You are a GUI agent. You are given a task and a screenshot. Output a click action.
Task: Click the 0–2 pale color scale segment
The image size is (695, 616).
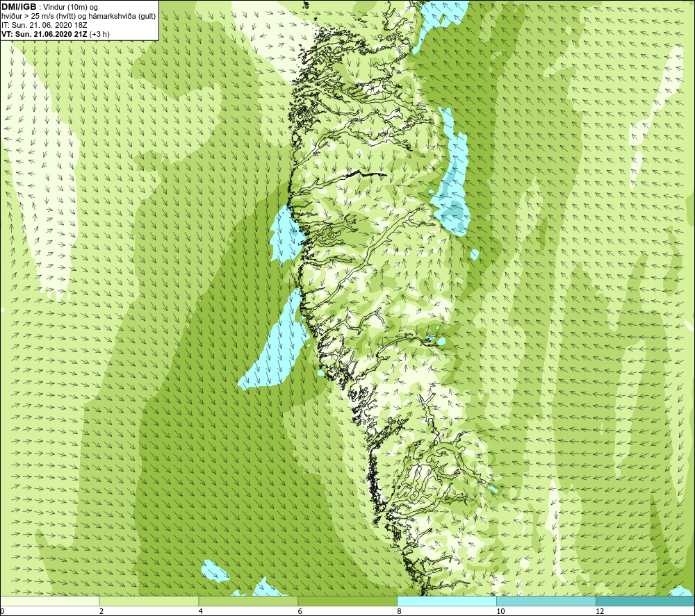(x=49, y=601)
